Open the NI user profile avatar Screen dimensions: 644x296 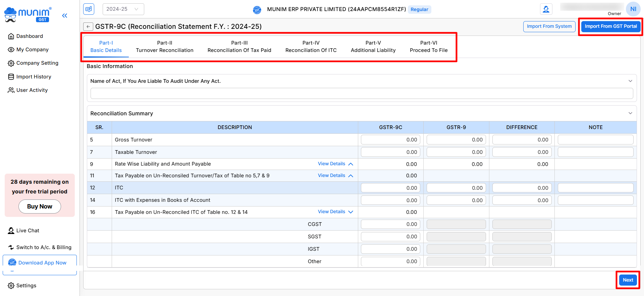click(633, 9)
